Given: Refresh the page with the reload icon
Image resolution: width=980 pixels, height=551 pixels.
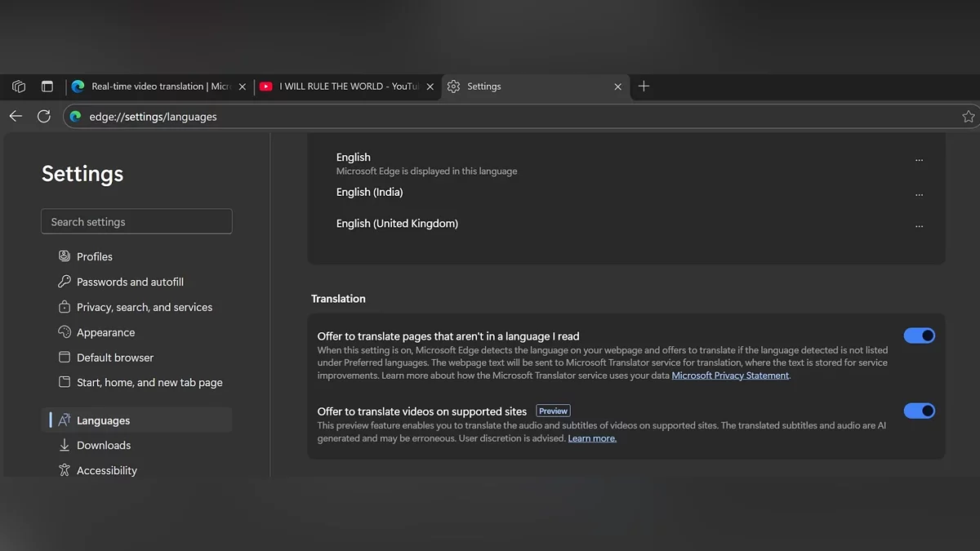Looking at the screenshot, I should point(44,117).
